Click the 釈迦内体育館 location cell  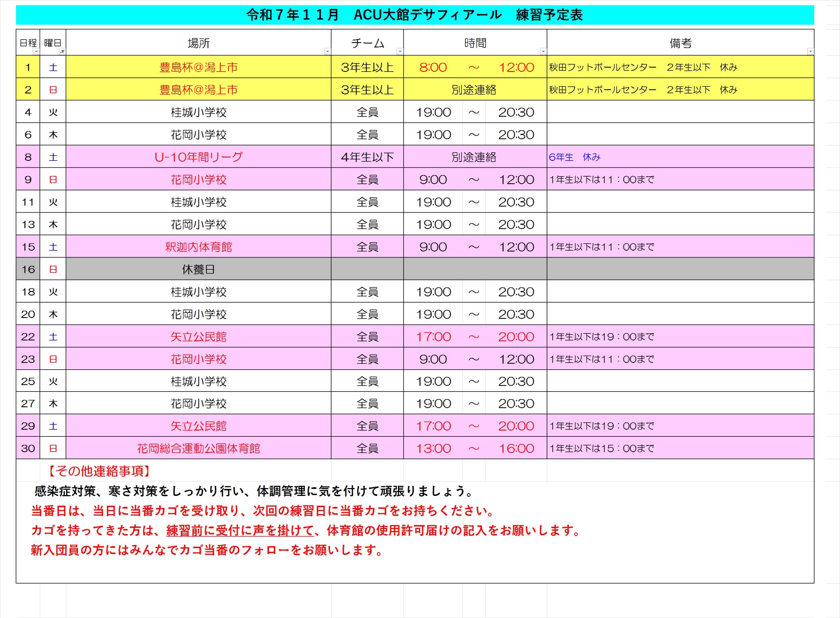198,247
